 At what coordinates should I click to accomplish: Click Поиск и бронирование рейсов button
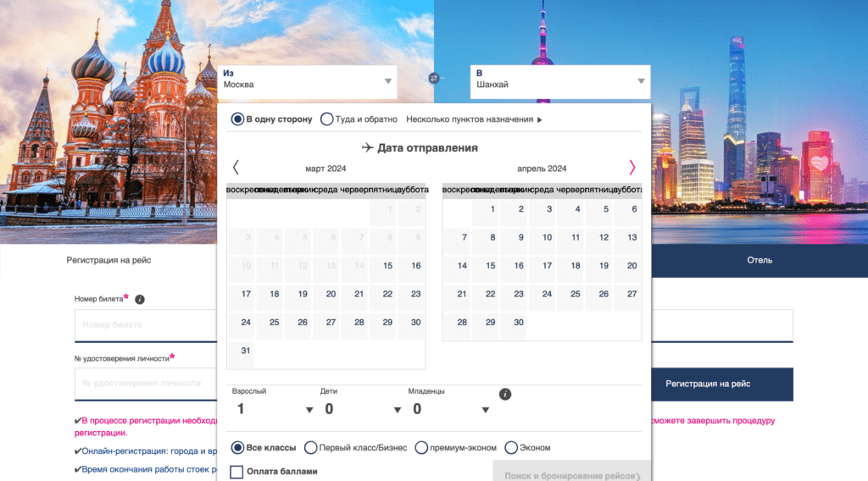click(x=572, y=475)
